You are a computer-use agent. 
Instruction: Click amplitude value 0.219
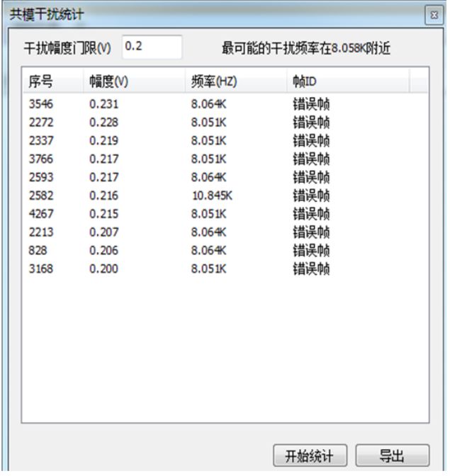(103, 140)
